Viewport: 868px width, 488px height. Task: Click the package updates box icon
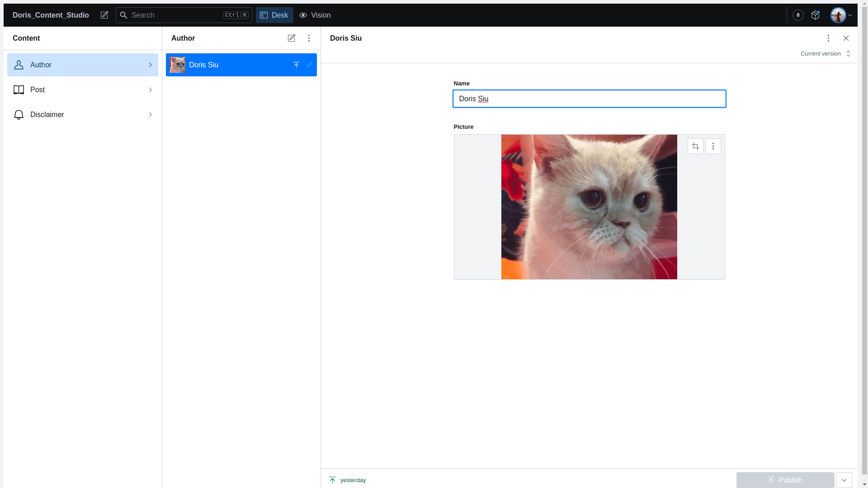point(815,15)
